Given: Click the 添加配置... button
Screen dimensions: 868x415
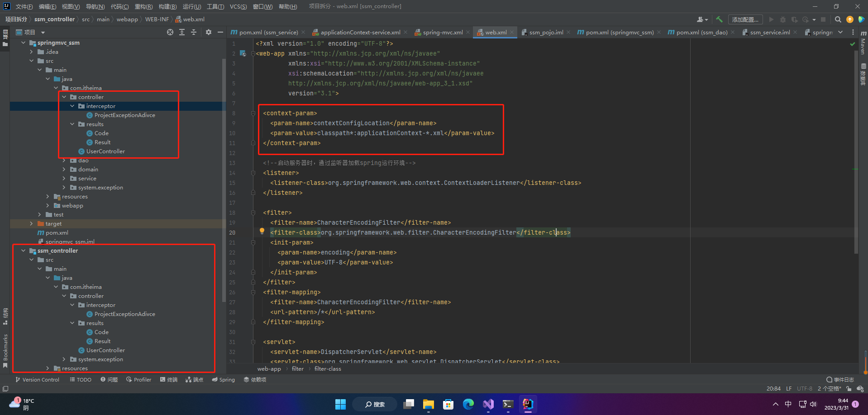Looking at the screenshot, I should (x=745, y=19).
